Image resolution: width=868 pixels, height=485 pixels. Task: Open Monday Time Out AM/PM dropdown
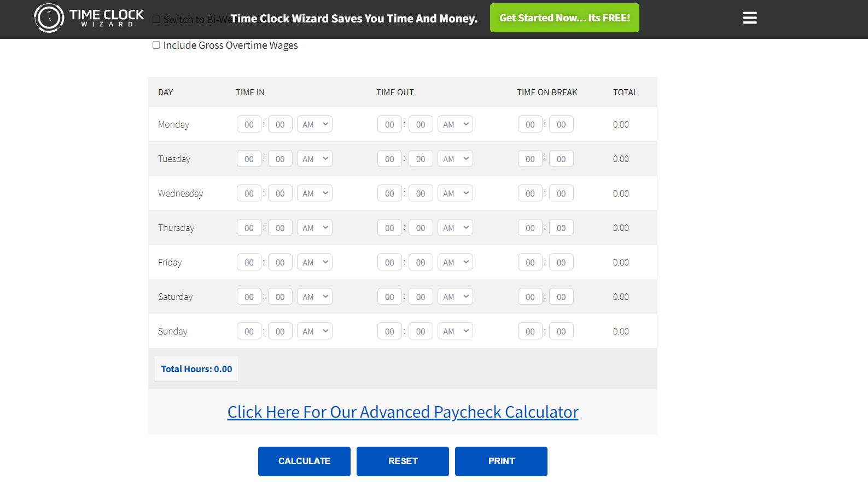coord(455,124)
